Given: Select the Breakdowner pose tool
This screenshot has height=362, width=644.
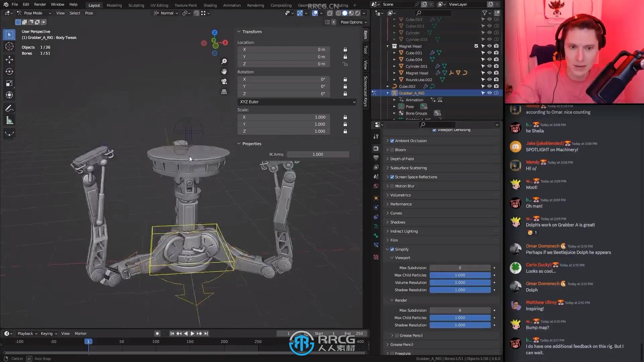Looking at the screenshot, I should pyautogui.click(x=9, y=134).
